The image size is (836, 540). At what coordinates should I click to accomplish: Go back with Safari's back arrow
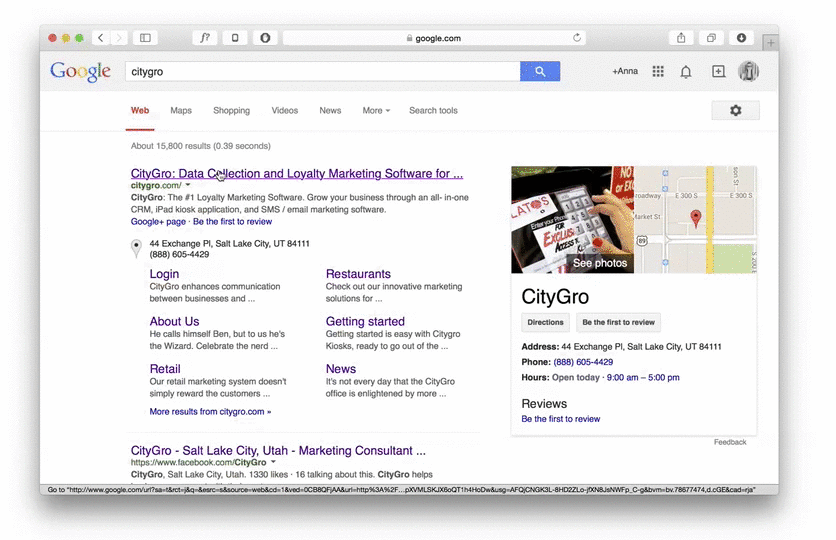(101, 38)
